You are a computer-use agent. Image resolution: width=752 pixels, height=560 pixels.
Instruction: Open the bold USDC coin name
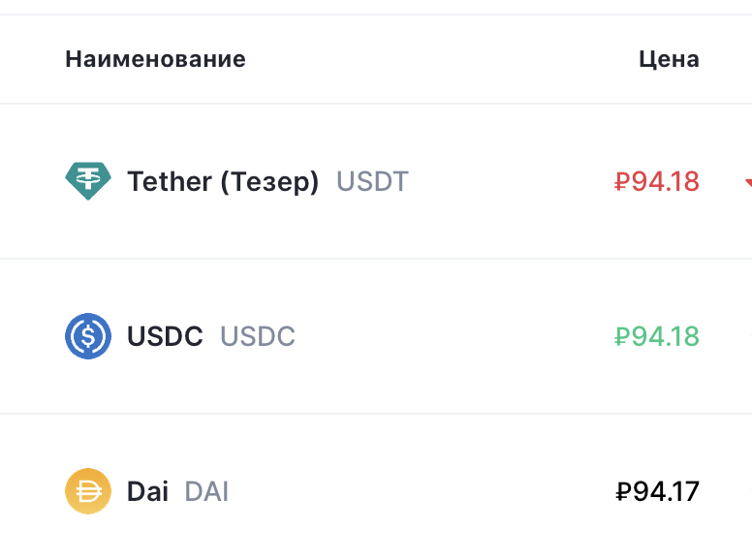pyautogui.click(x=165, y=336)
